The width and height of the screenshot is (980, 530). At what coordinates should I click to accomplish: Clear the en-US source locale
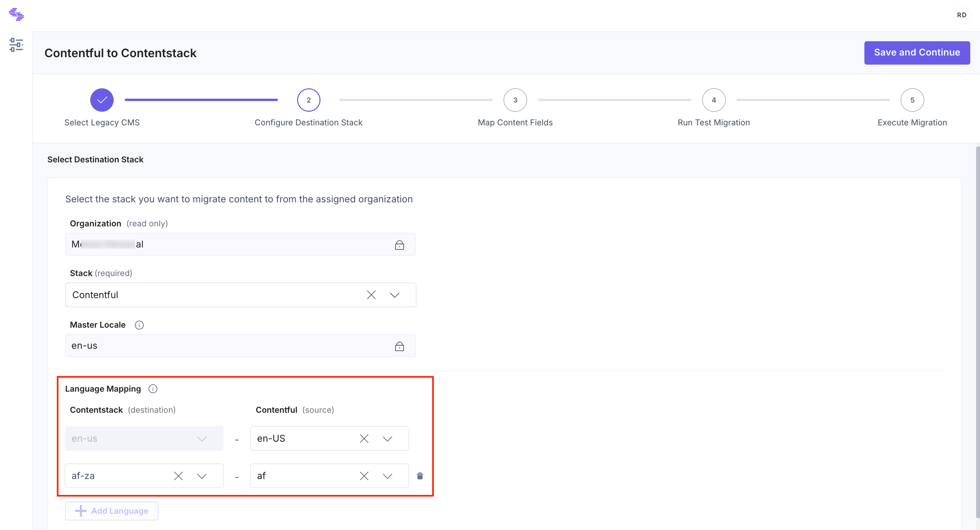(x=364, y=439)
